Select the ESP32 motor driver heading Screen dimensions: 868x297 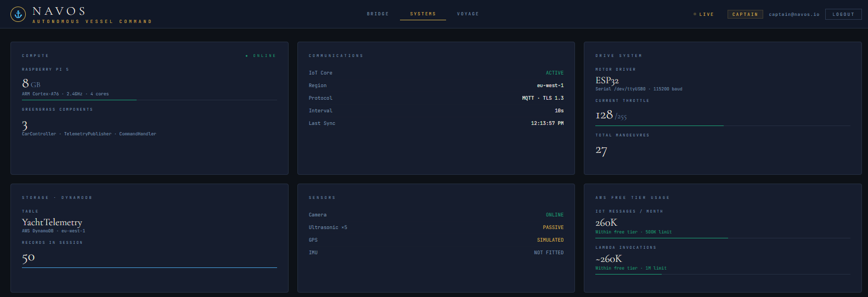tap(607, 81)
